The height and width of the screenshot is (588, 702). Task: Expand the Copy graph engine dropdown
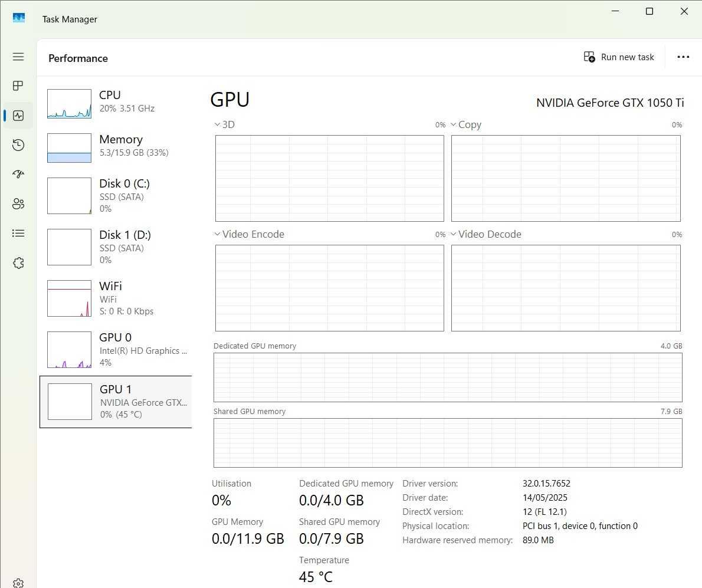(453, 124)
